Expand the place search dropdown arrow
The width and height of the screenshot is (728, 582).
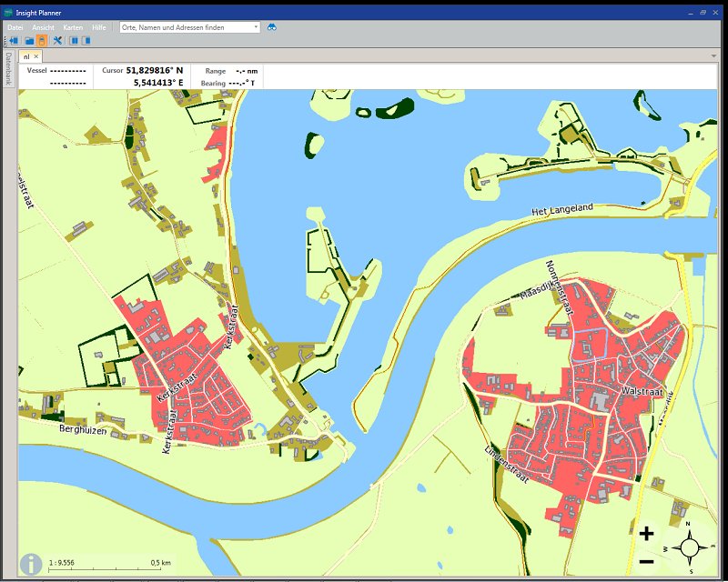click(x=257, y=27)
